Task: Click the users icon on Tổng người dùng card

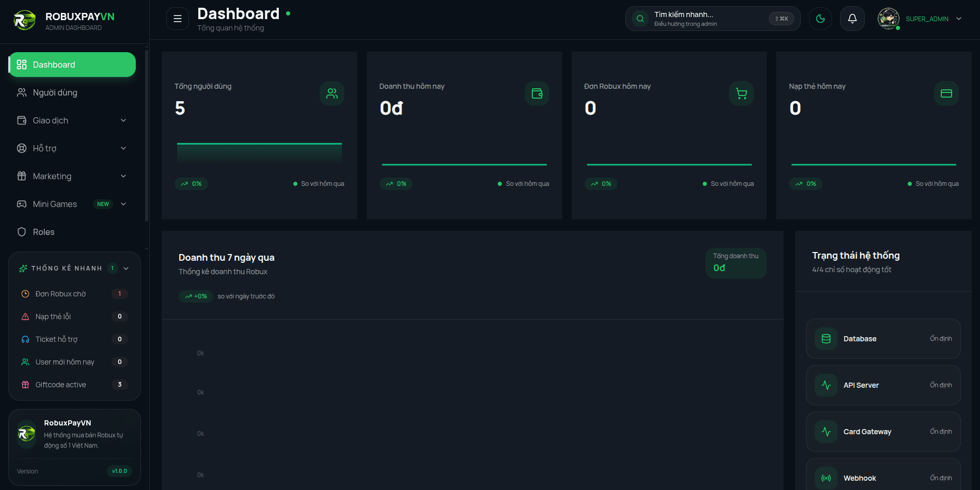Action: point(332,93)
